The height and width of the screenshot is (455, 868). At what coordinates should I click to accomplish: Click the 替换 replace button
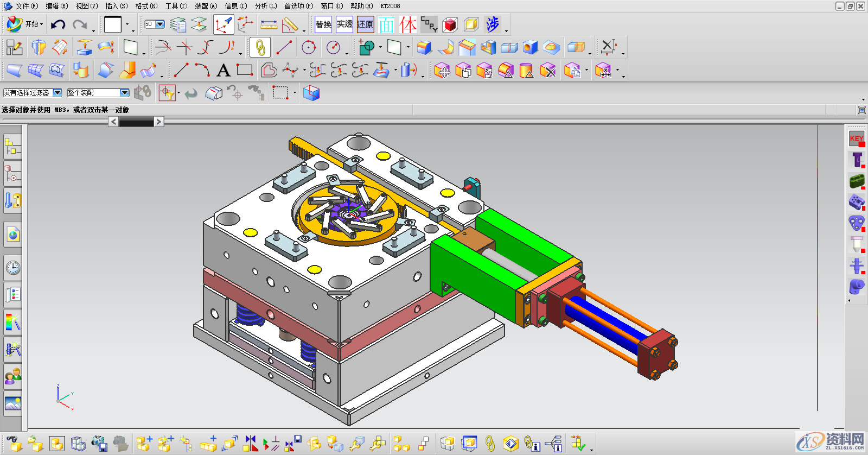[323, 24]
